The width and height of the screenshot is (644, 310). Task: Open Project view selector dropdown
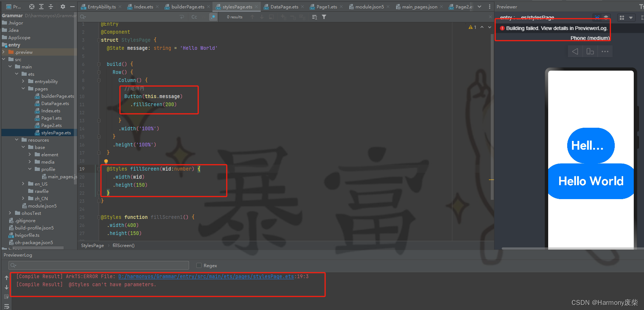point(14,7)
